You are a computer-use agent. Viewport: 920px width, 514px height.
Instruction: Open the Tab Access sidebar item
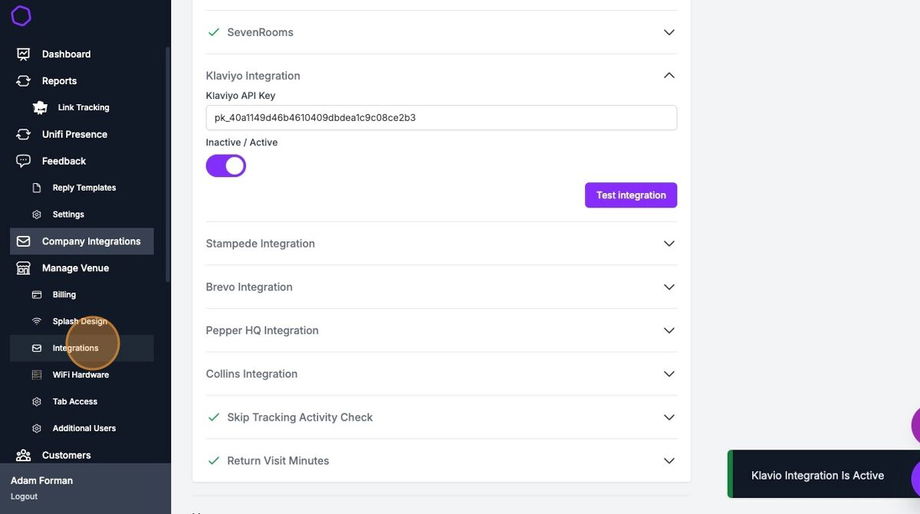(x=75, y=402)
